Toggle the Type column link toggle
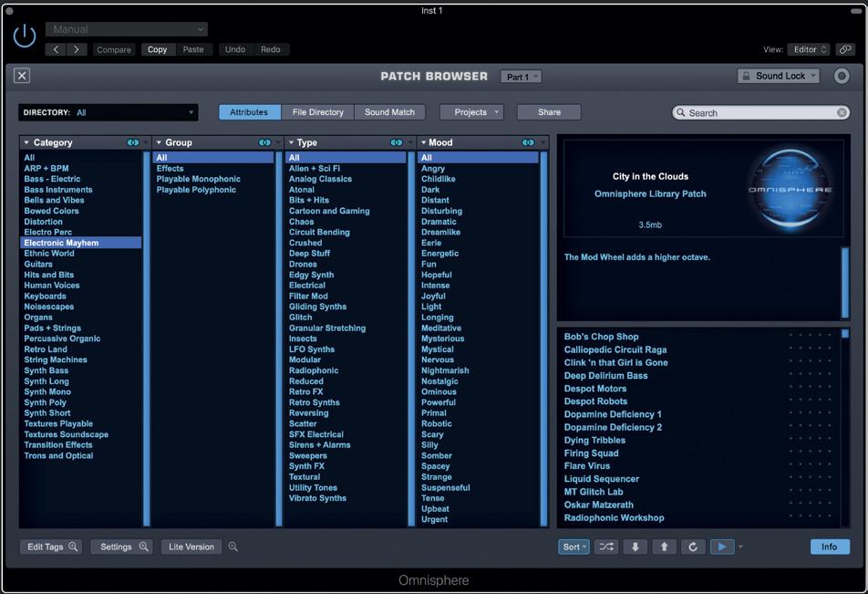The image size is (868, 594). tap(397, 142)
